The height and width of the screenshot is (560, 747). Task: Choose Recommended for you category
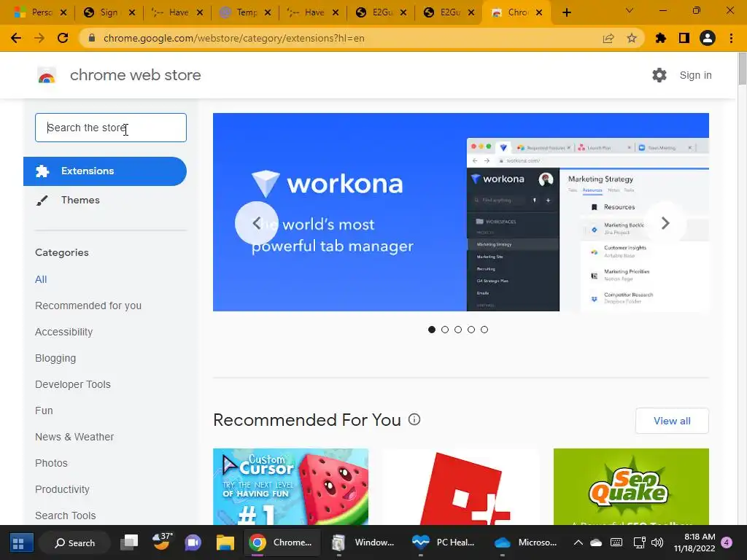click(x=88, y=306)
